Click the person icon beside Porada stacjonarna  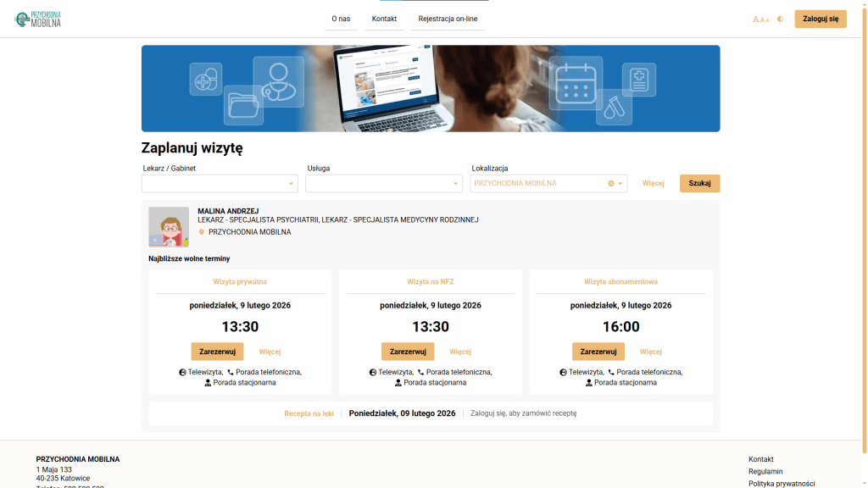click(x=207, y=382)
